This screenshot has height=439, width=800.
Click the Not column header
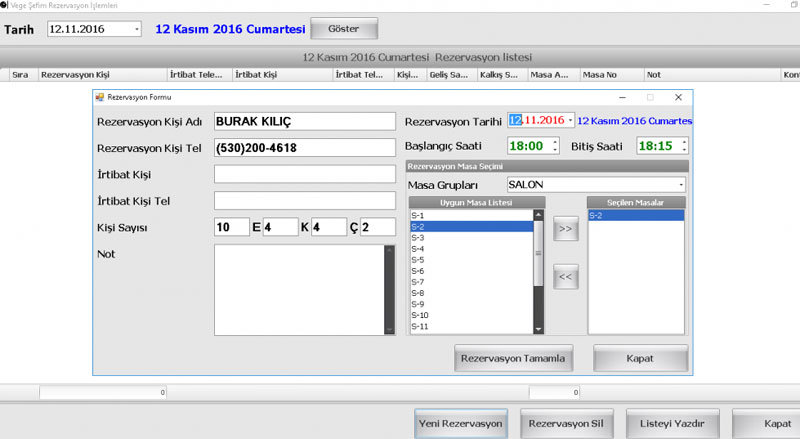(x=712, y=75)
